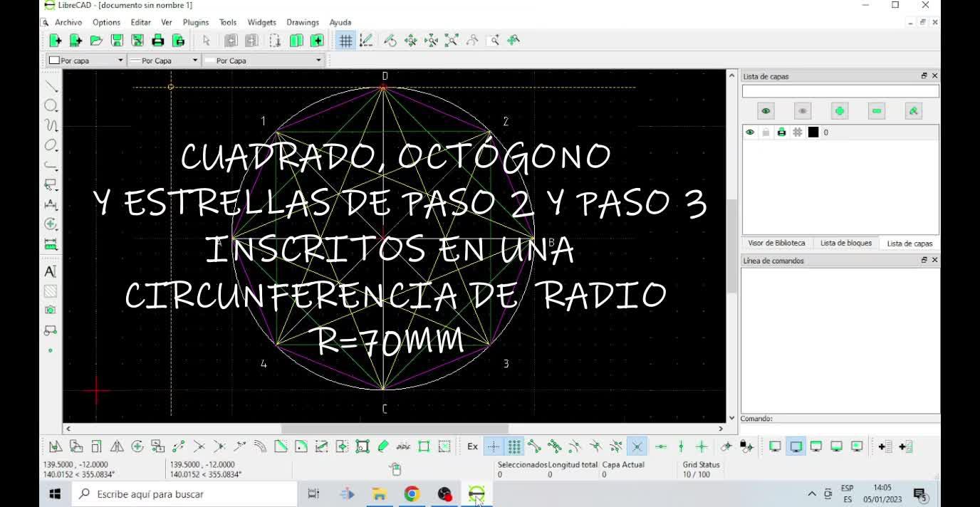Screen dimensions: 980x507
Task: Toggle visibility eye of layer 0
Action: point(750,132)
